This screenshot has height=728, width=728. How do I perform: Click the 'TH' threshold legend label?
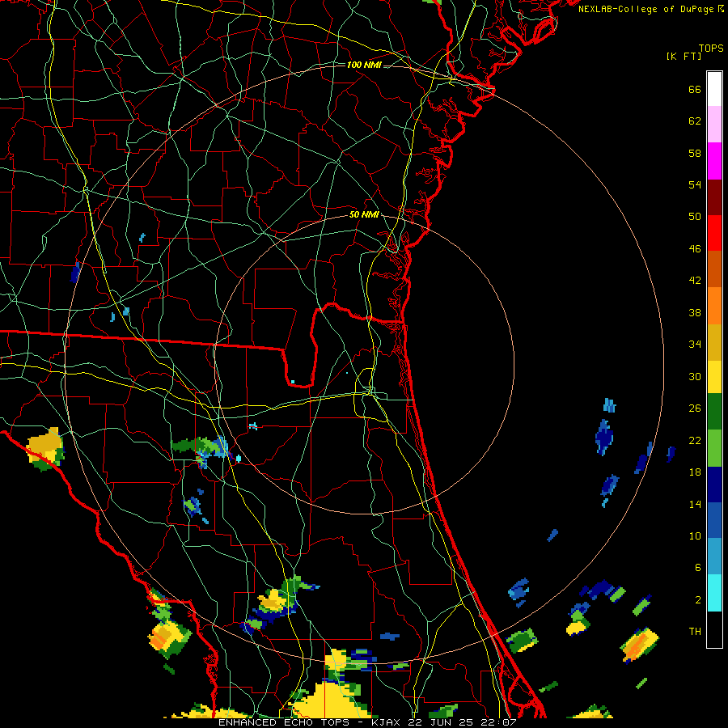coord(695,632)
